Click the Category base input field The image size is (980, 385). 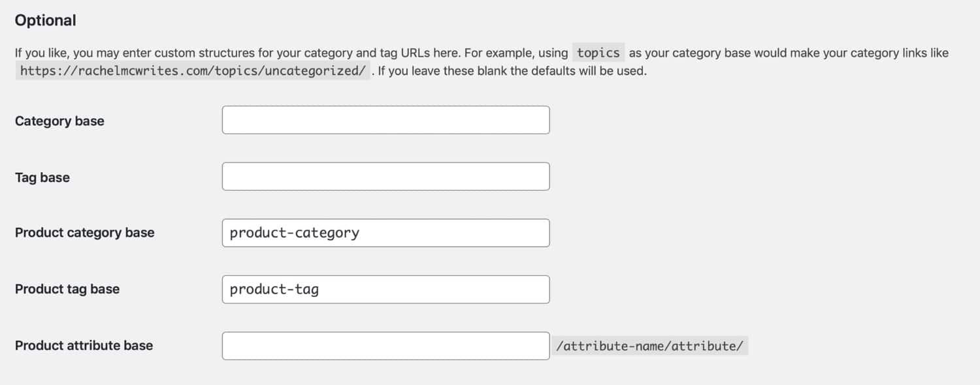[x=385, y=119]
